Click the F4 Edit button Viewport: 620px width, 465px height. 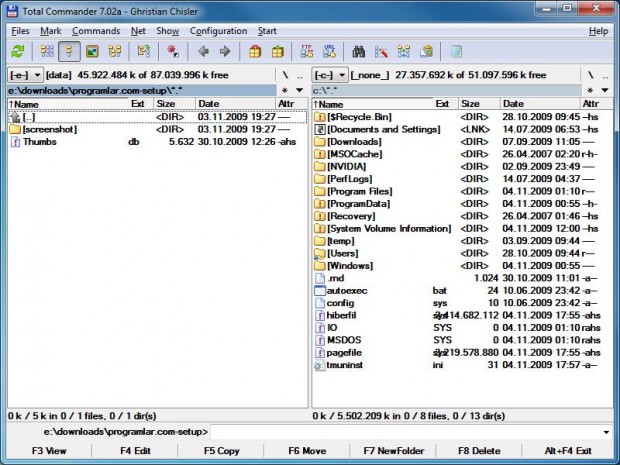pyautogui.click(x=135, y=451)
